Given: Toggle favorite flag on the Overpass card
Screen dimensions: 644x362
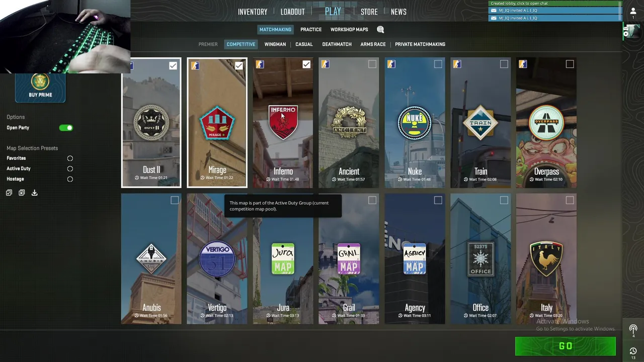Looking at the screenshot, I should [523, 64].
